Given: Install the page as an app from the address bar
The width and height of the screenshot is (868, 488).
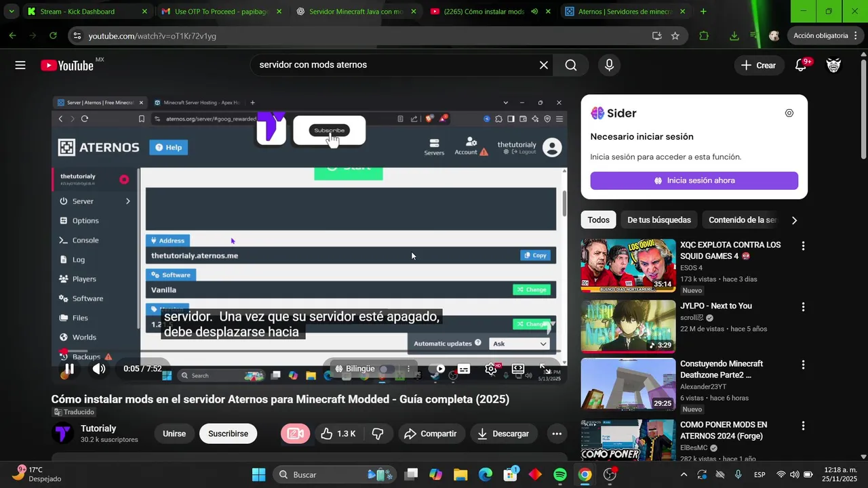Looking at the screenshot, I should pyautogui.click(x=656, y=36).
